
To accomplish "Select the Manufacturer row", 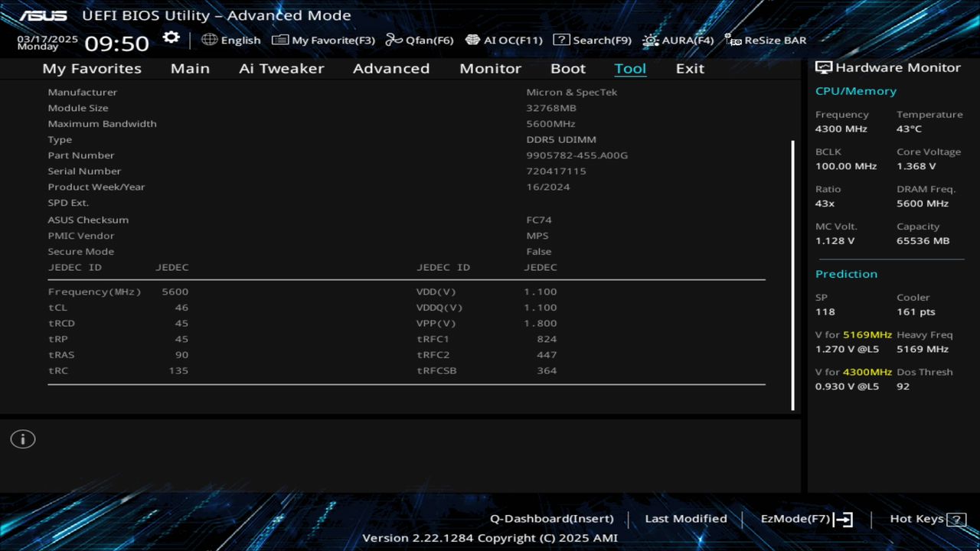I will [x=407, y=92].
